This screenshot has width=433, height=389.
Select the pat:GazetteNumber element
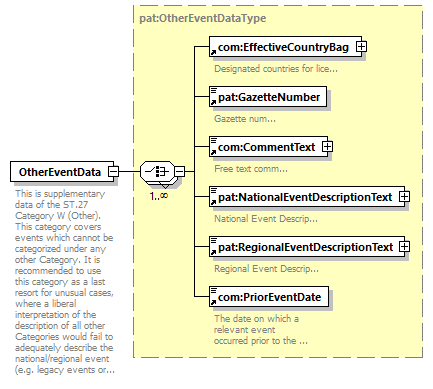click(268, 97)
